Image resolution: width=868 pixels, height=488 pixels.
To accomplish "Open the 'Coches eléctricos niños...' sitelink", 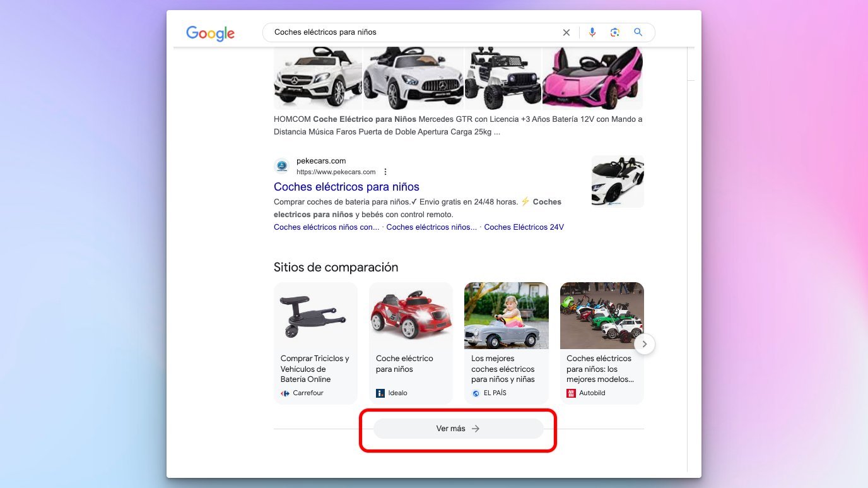I will coord(431,227).
